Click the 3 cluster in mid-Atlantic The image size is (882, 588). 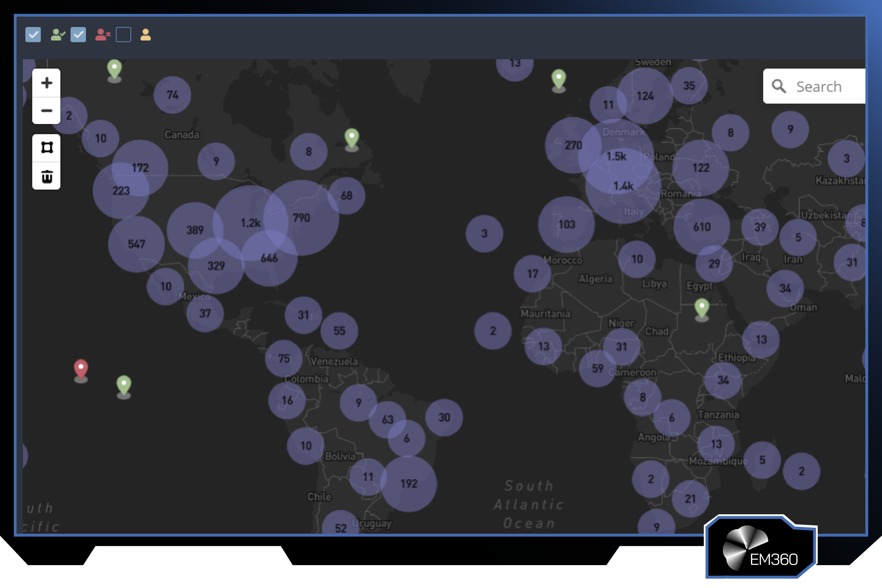click(485, 234)
